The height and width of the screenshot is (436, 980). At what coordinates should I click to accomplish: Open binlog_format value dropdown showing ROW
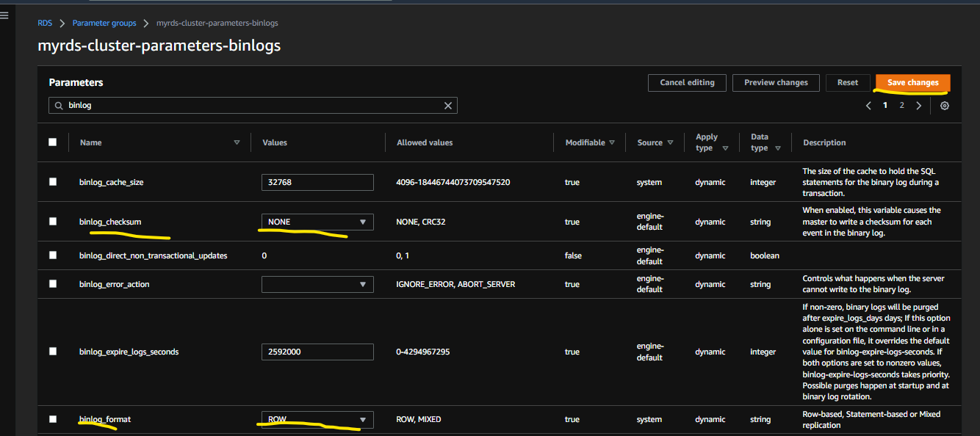point(317,420)
